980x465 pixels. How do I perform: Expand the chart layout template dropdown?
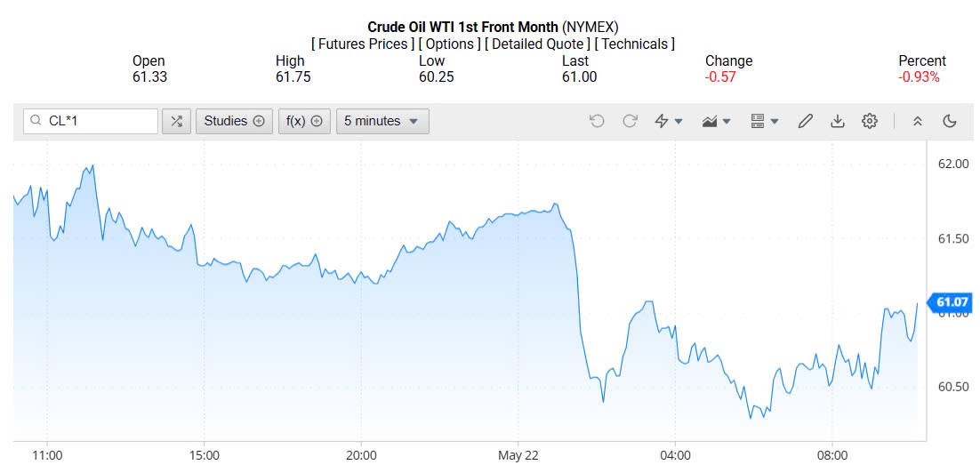764,121
